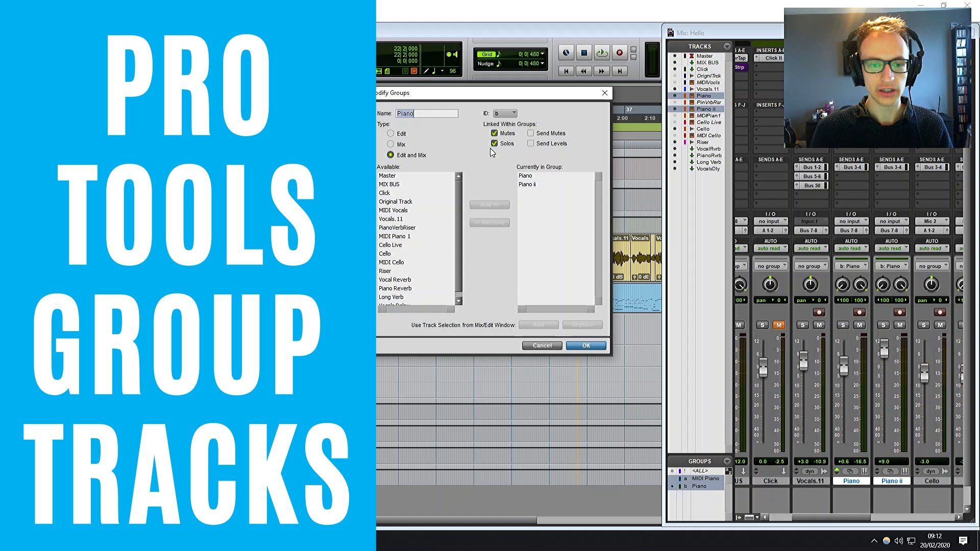Collapse the GROUPS panel using its arrow

tap(727, 461)
